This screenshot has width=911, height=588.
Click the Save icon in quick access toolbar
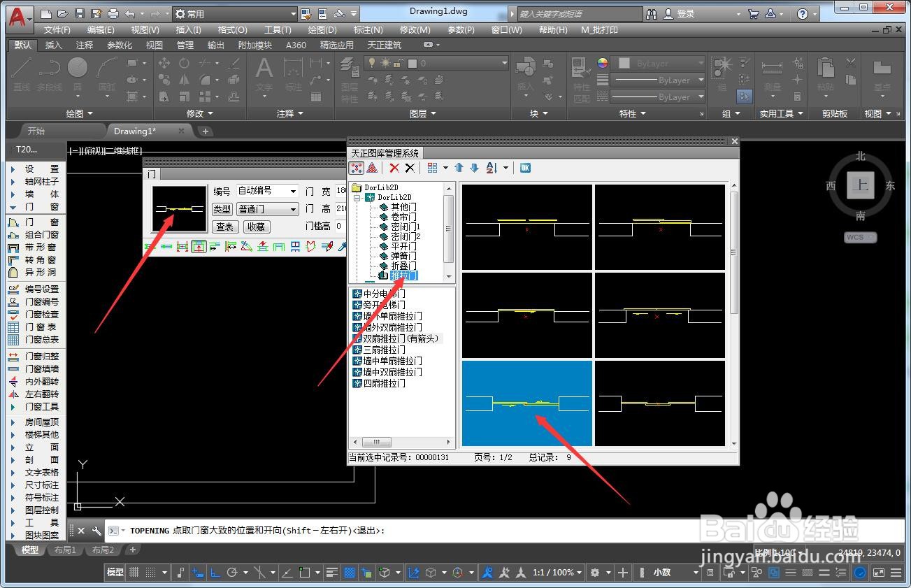point(79,14)
